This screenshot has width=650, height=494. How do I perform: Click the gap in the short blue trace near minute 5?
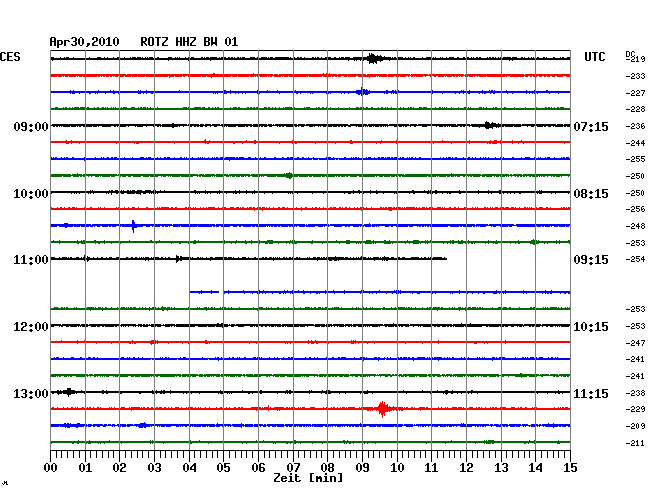coord(221,292)
